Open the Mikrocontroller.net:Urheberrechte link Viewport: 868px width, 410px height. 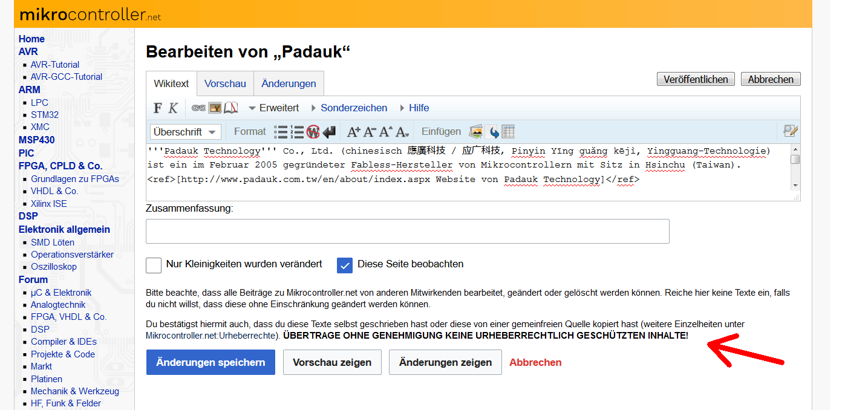[x=212, y=335]
